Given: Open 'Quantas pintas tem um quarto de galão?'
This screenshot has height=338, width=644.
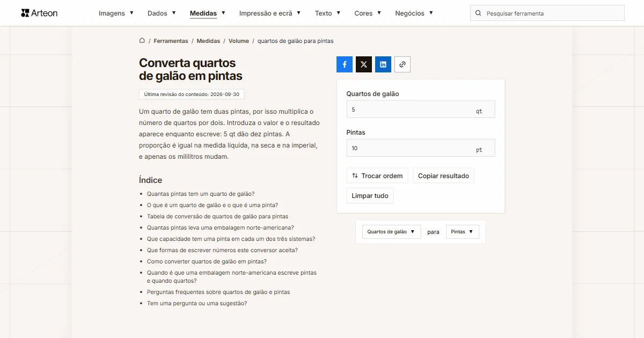Looking at the screenshot, I should pos(201,194).
